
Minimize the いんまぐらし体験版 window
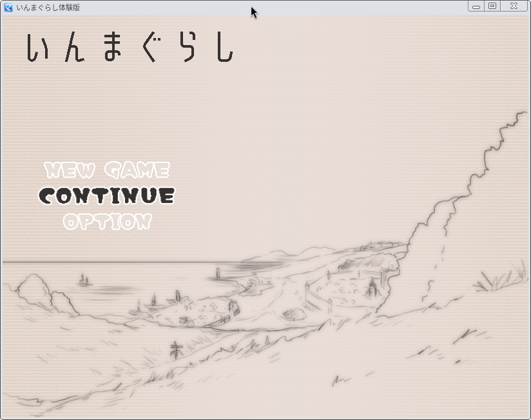tap(476, 6)
